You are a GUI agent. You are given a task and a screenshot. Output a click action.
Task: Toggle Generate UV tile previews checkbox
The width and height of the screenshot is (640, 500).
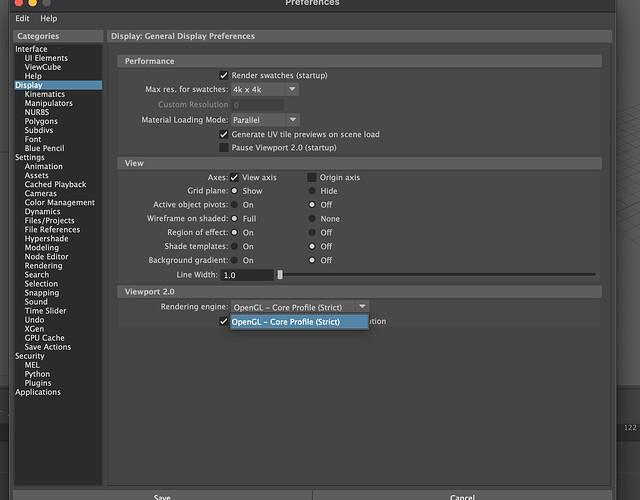(x=224, y=134)
